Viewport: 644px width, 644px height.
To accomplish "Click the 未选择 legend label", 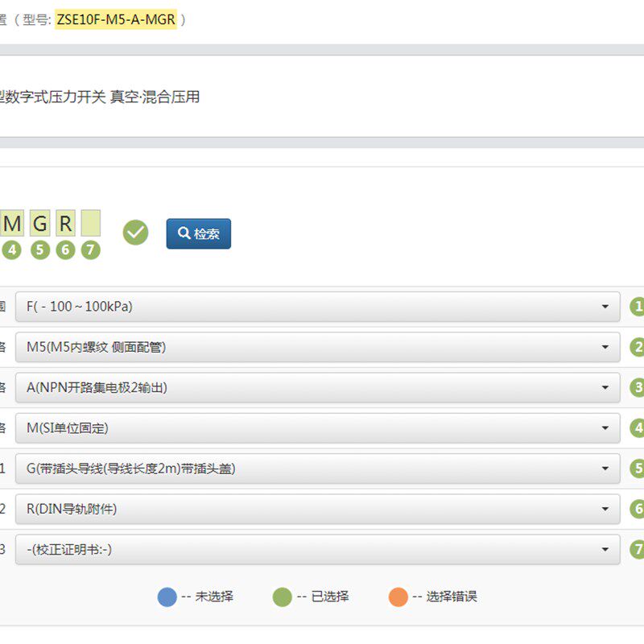I will click(214, 597).
